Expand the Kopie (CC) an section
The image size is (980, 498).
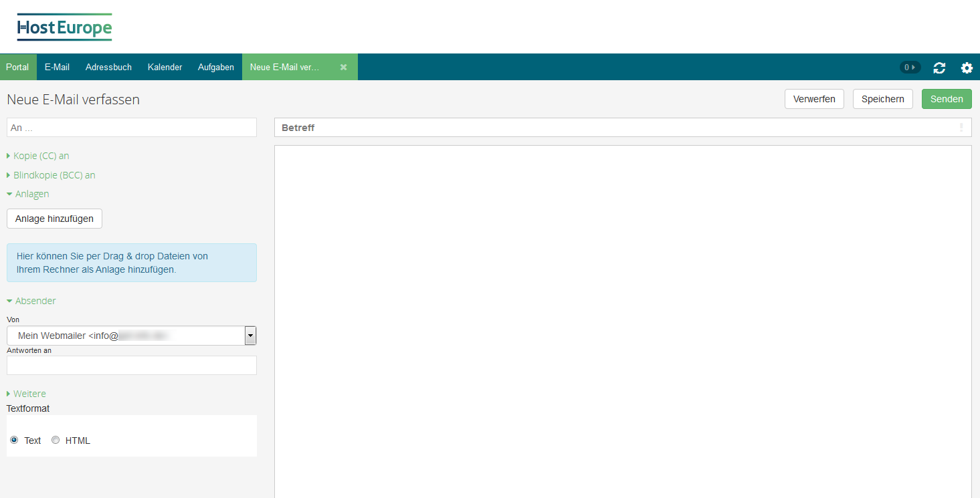point(37,155)
